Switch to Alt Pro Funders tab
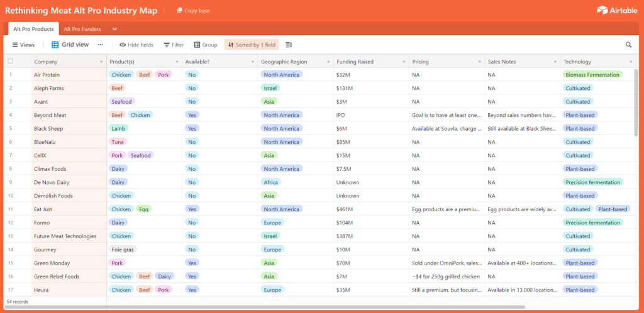644x313 pixels. point(82,29)
